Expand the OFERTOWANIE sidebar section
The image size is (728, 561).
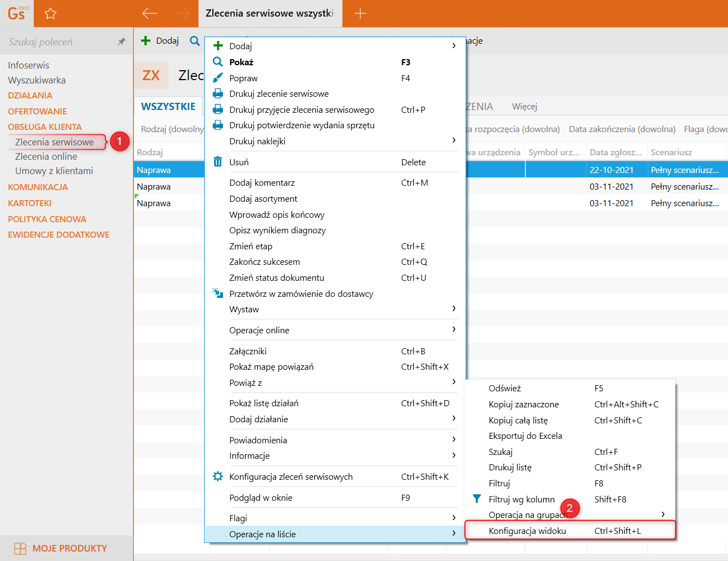coord(37,111)
